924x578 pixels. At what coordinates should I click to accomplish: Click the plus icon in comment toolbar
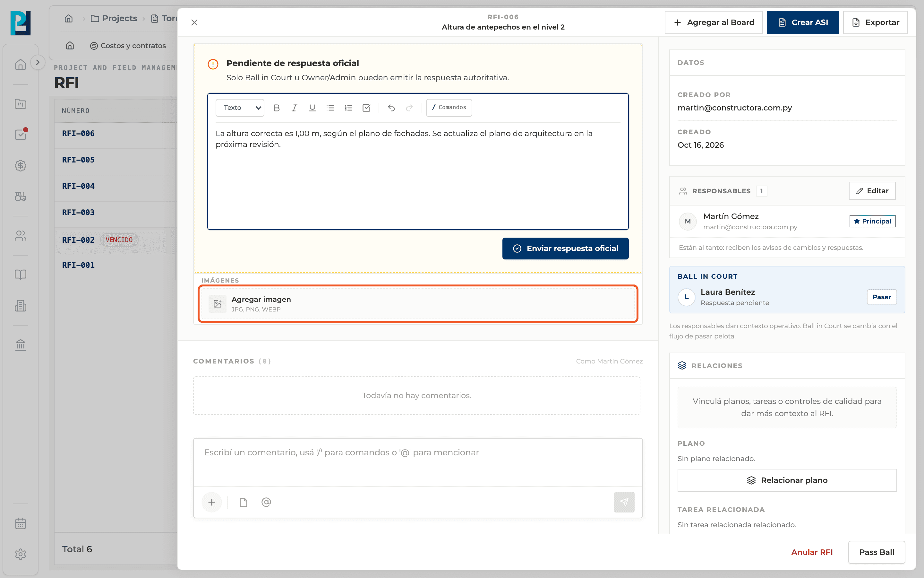pos(211,502)
